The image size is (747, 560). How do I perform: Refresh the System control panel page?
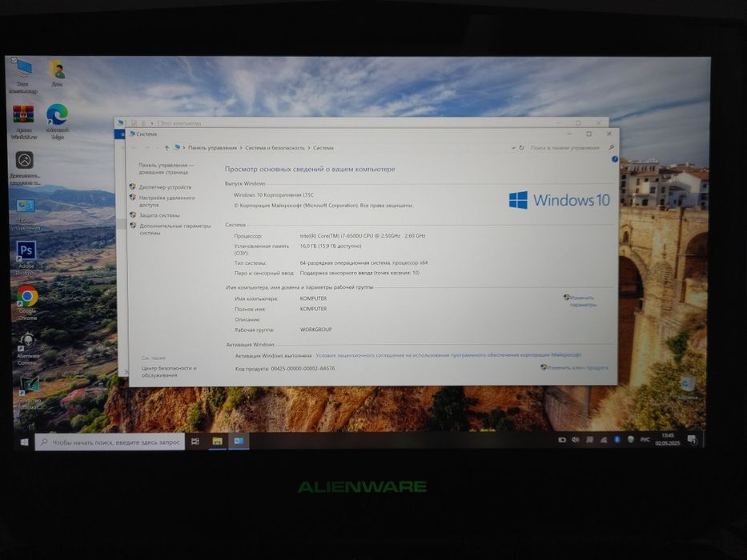[x=521, y=148]
